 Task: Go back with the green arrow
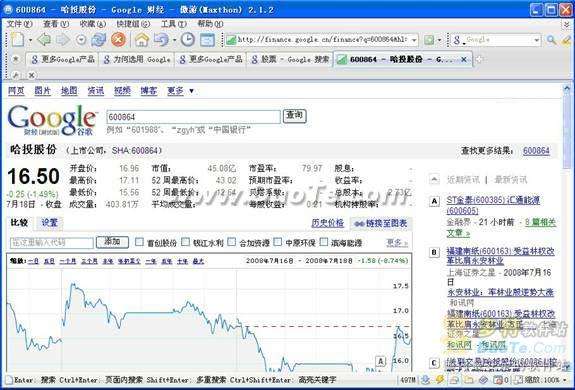coord(44,40)
